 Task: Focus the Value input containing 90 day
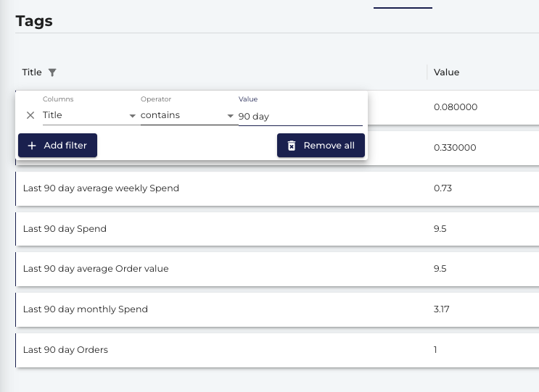point(300,117)
